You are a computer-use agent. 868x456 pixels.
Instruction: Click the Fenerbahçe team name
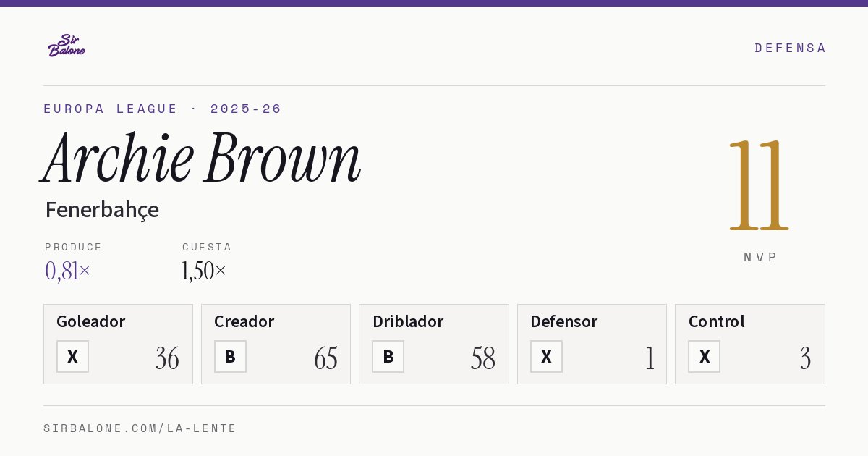(x=102, y=210)
